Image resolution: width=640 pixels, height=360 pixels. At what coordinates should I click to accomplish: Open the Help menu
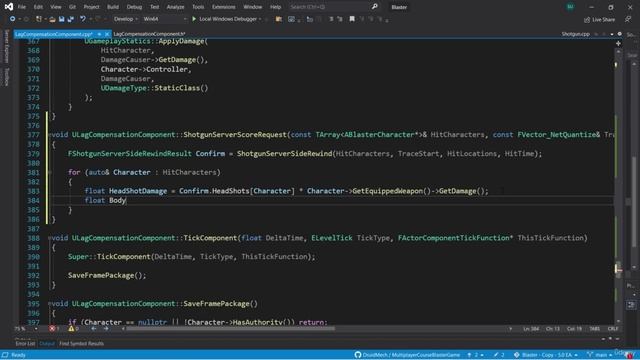(x=276, y=7)
